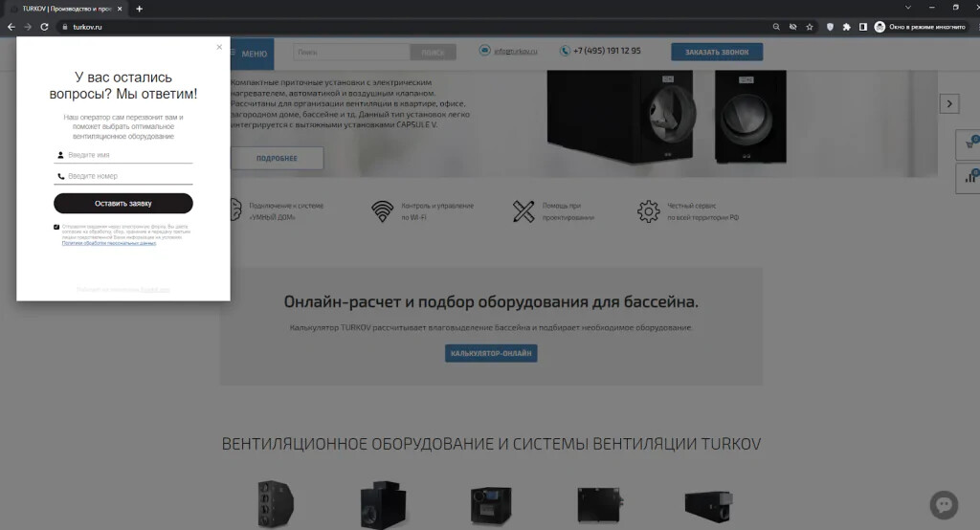Click the Wi-Fi control icon
The height and width of the screenshot is (530, 980).
pos(383,211)
